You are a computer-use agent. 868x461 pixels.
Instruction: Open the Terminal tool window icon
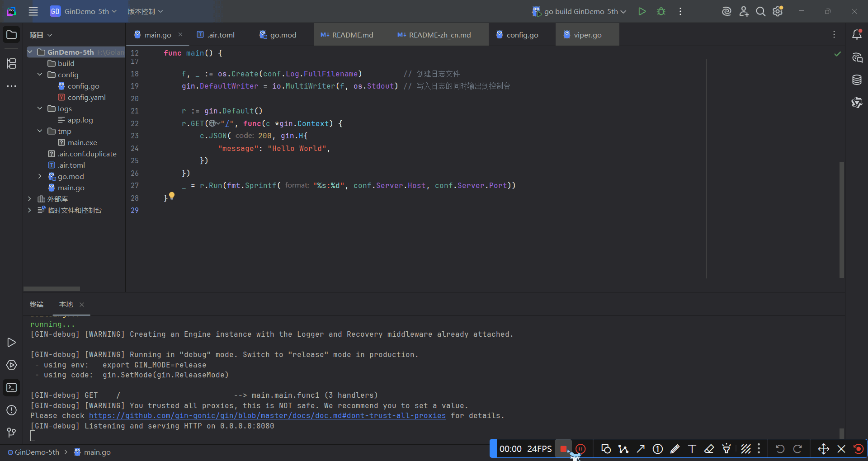point(12,387)
